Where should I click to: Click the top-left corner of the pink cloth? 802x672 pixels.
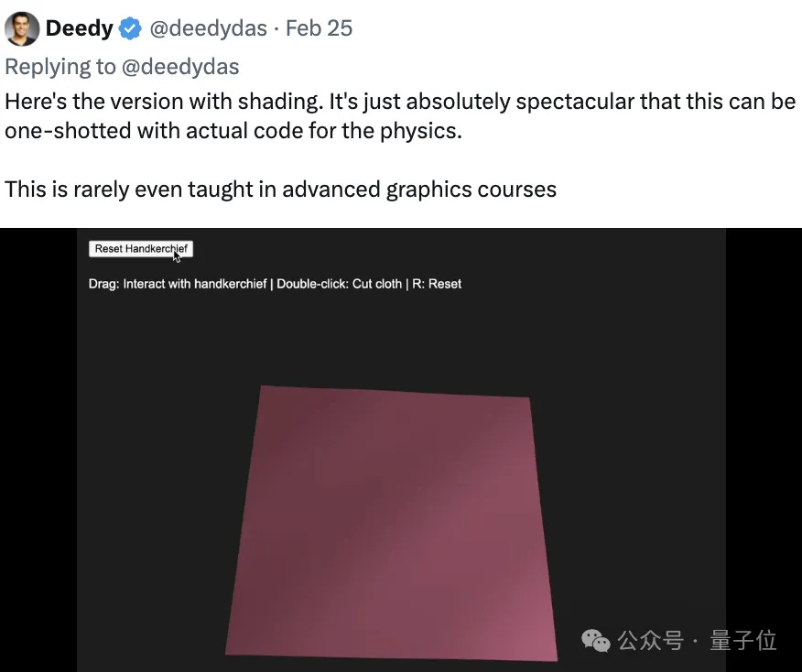[x=264, y=388]
